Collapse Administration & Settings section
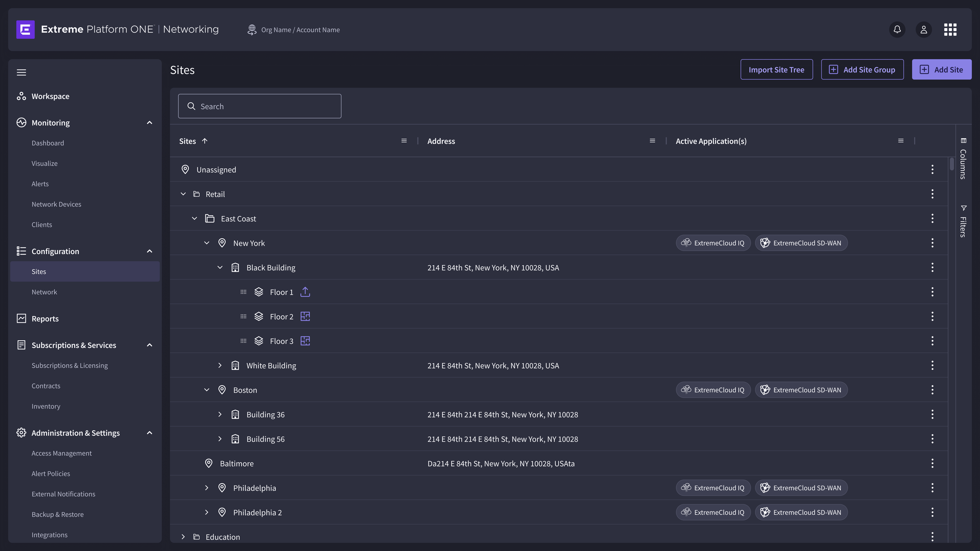Viewport: 980px width, 551px height. pyautogui.click(x=150, y=433)
